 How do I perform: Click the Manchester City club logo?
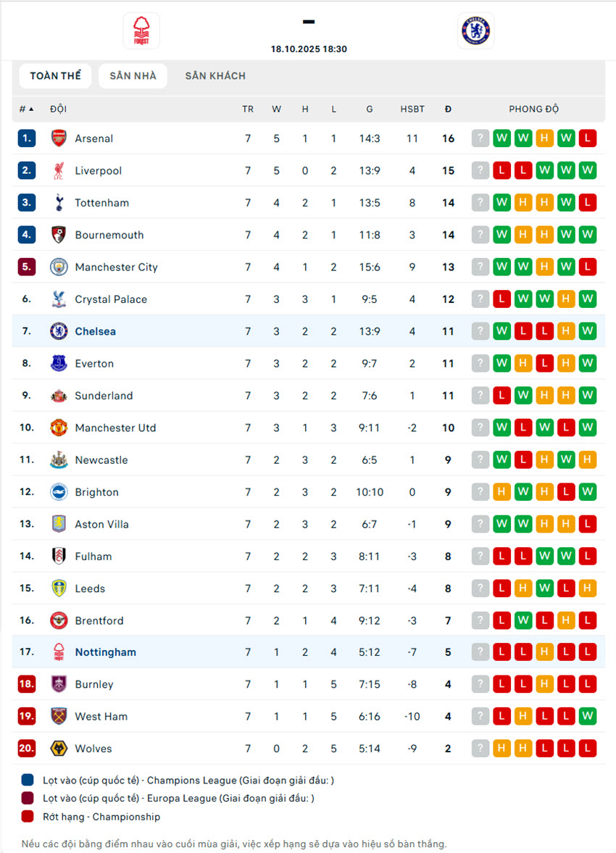[59, 267]
